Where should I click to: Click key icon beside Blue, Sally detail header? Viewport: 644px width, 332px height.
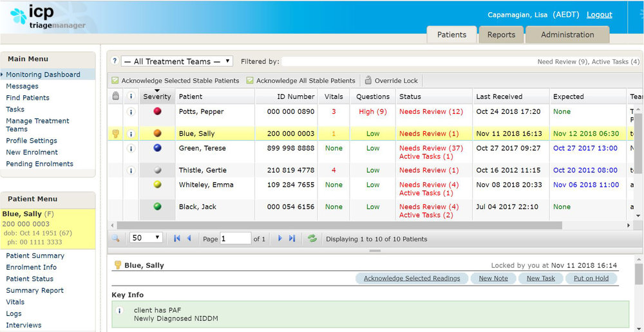pos(117,265)
